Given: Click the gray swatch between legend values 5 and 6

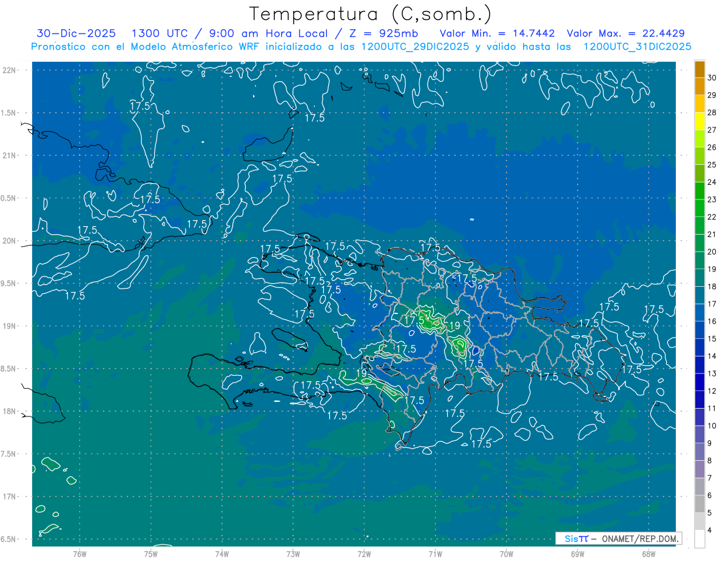Looking at the screenshot, I should coord(699,504).
